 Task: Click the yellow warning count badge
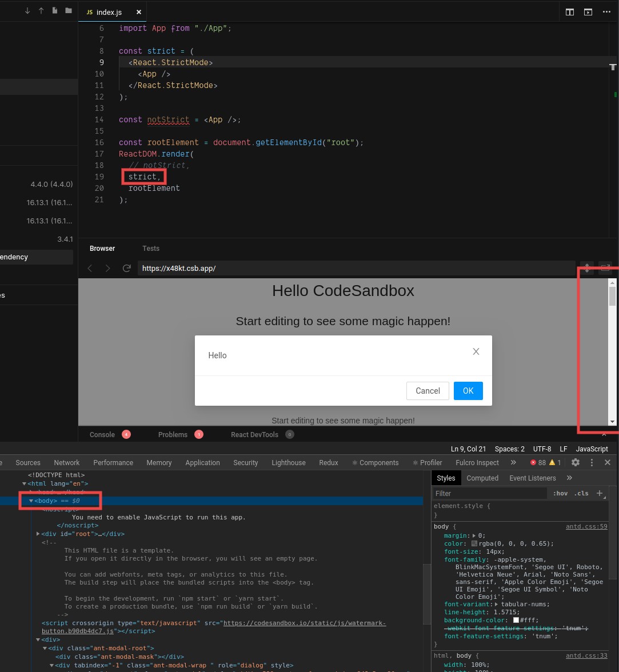pos(555,463)
